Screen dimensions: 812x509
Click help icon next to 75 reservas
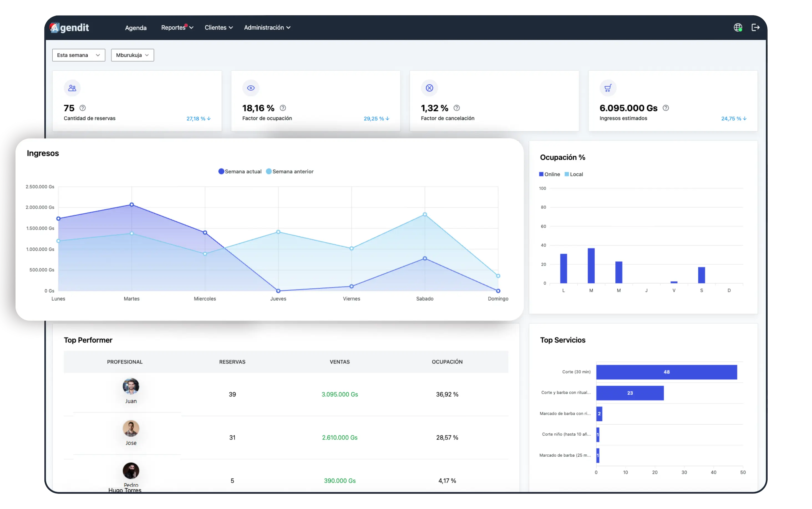click(83, 108)
